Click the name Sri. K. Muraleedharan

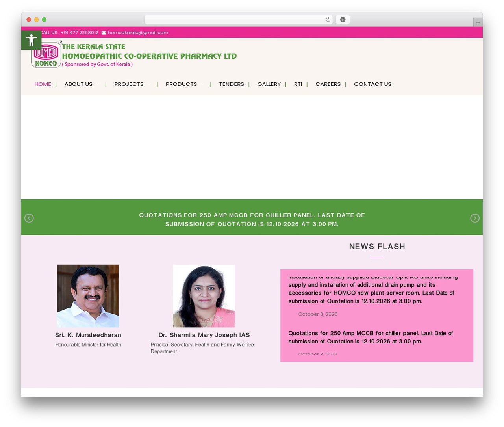(88, 335)
